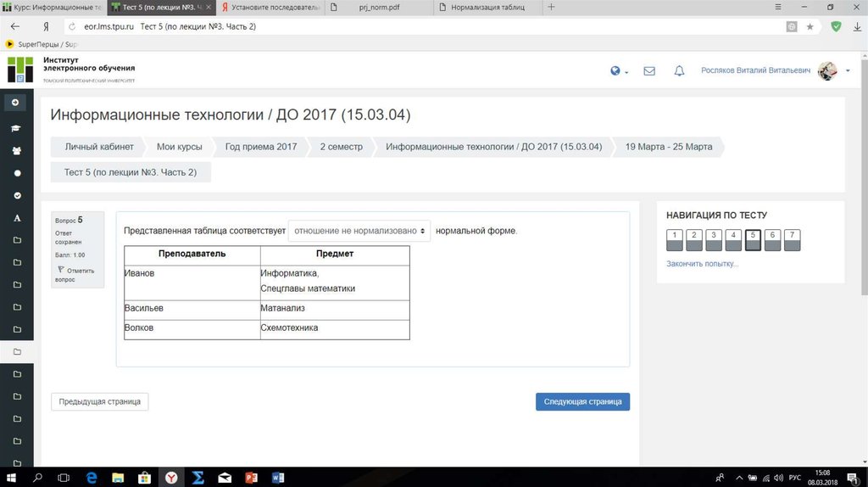Jump to question 4 in navigation
Viewport: 868px width, 487px height.
point(733,240)
